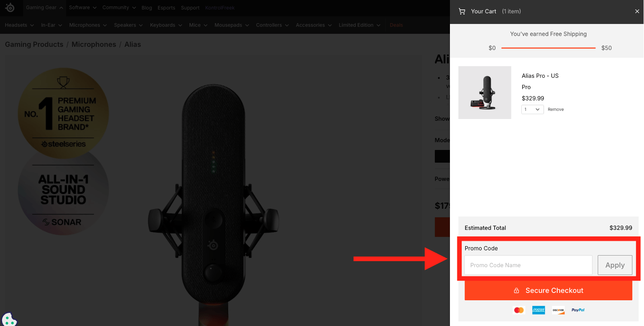Open the In-Ear category dropdown
Image resolution: width=644 pixels, height=326 pixels.
pyautogui.click(x=52, y=25)
